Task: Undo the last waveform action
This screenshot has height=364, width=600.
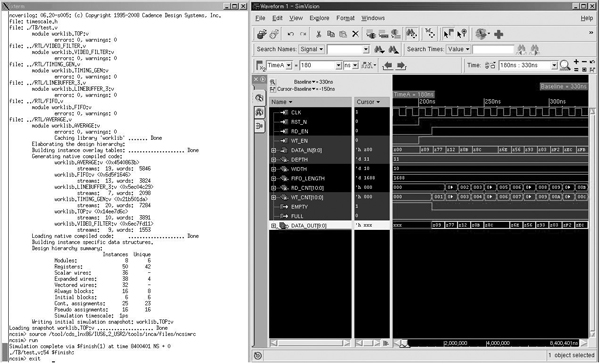Action: pos(291,34)
